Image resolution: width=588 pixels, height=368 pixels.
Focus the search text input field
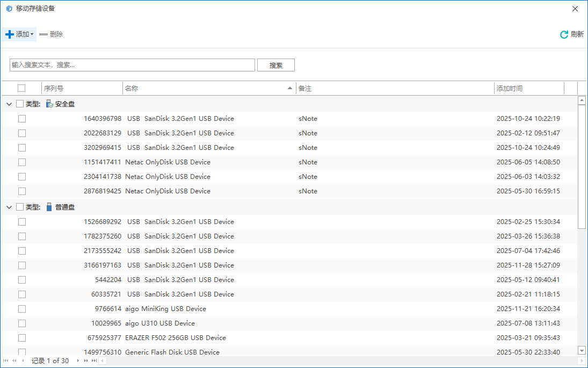point(132,65)
